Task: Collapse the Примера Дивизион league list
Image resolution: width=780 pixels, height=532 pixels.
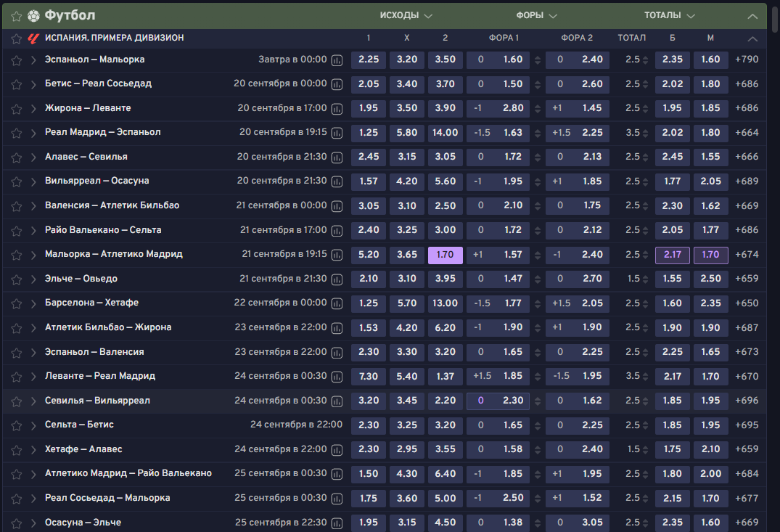Action: 752,38
